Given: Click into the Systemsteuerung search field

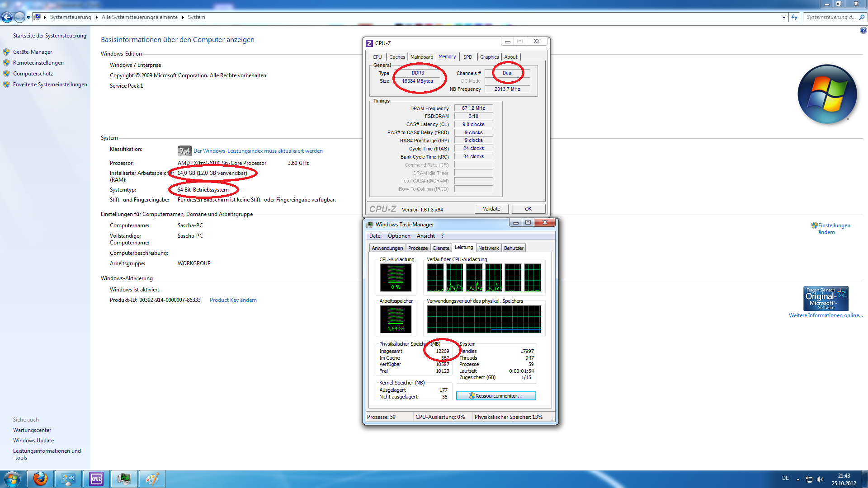Looking at the screenshot, I should coord(830,17).
